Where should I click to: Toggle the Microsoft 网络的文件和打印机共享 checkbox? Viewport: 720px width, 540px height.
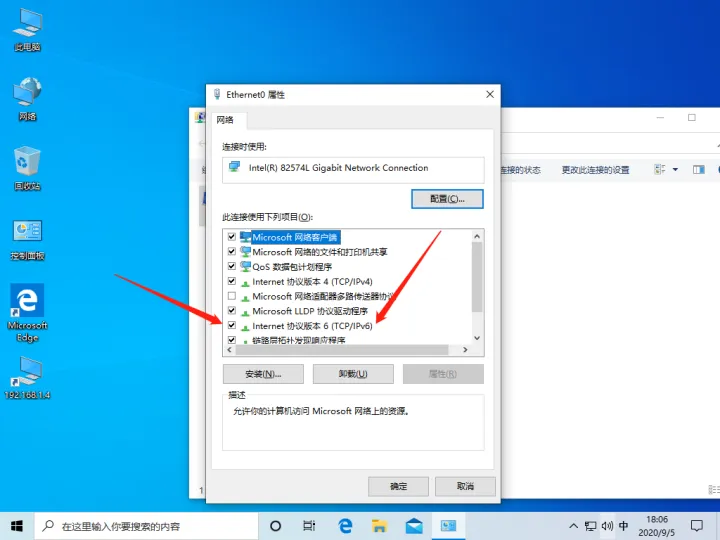point(232,252)
